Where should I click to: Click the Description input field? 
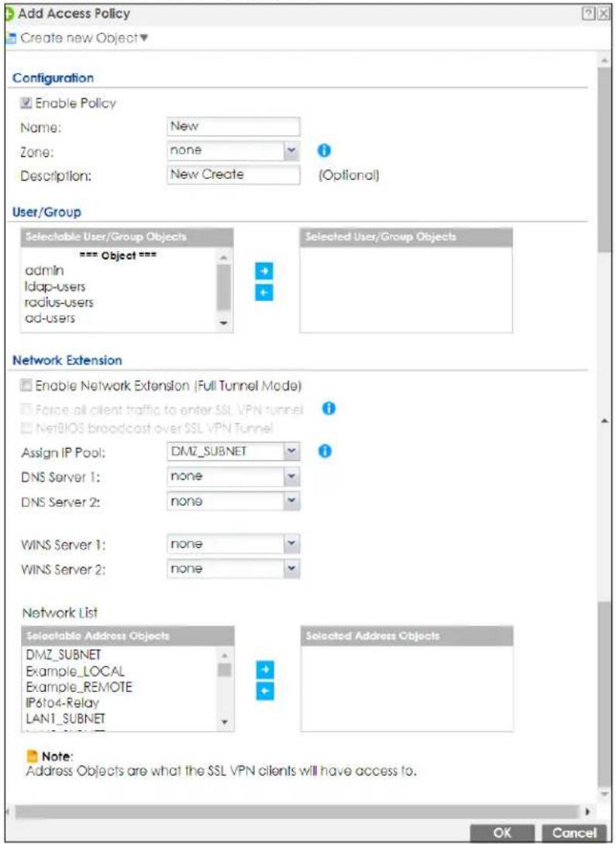tap(233, 174)
